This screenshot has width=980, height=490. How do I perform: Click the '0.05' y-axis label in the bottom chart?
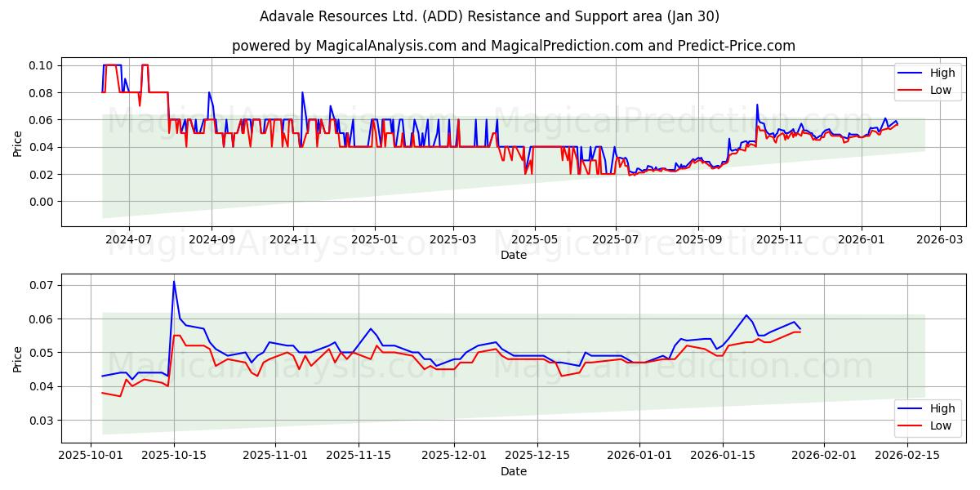42,353
